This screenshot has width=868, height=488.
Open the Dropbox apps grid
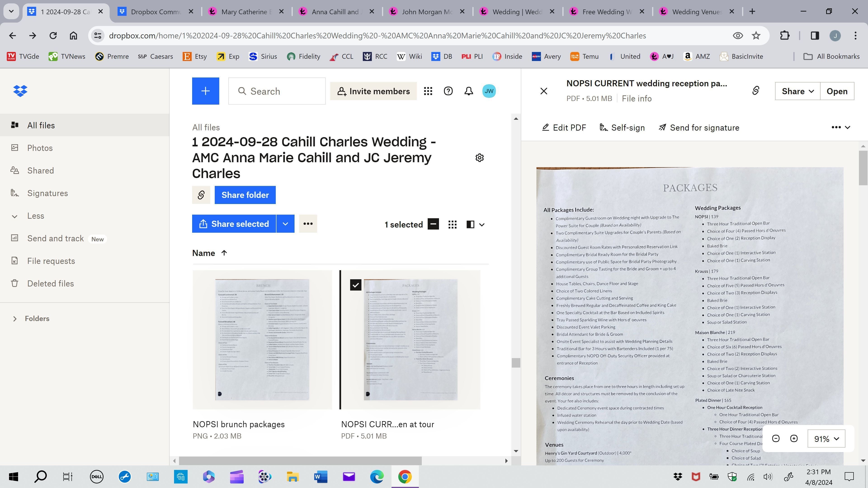(428, 91)
